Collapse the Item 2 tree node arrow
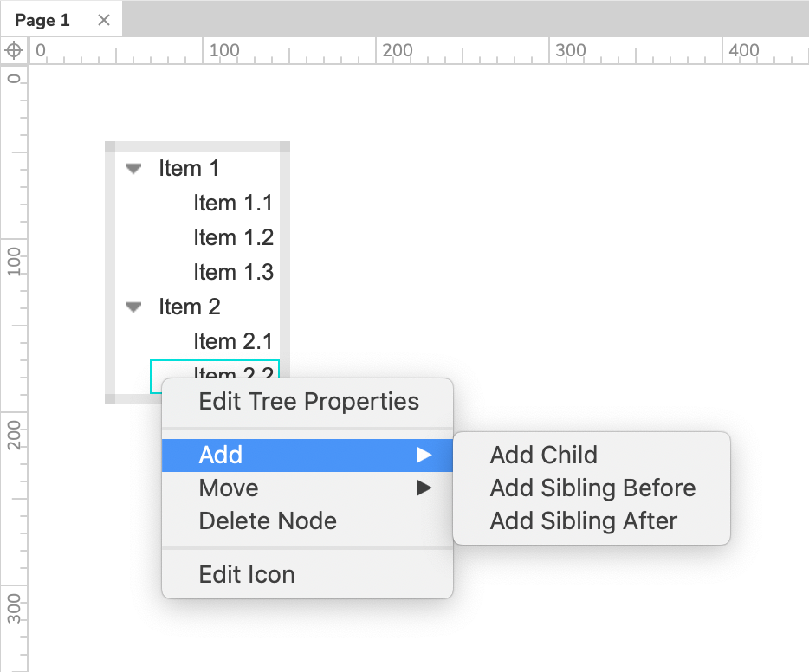 (133, 307)
